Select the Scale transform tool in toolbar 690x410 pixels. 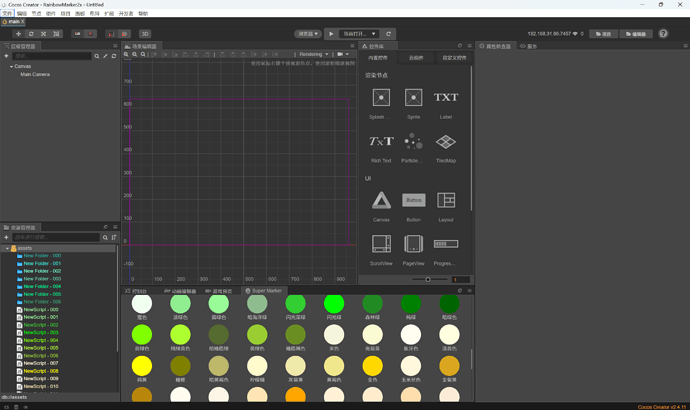(x=44, y=34)
